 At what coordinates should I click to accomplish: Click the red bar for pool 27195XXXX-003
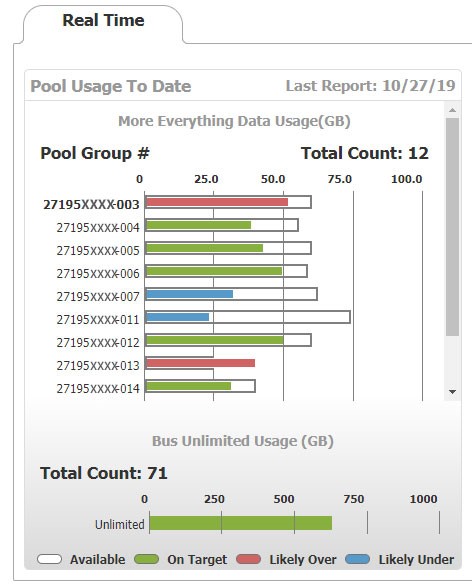click(x=217, y=202)
